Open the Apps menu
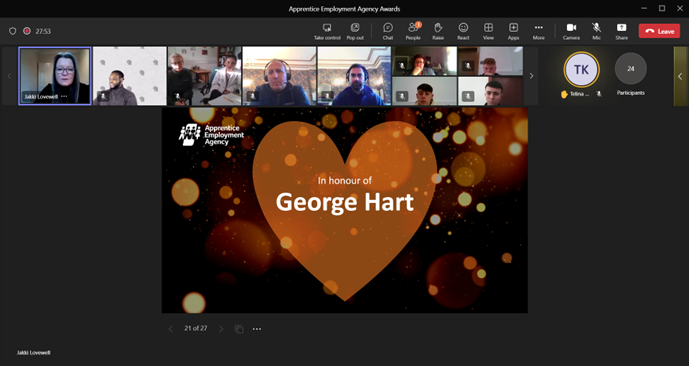 point(513,31)
